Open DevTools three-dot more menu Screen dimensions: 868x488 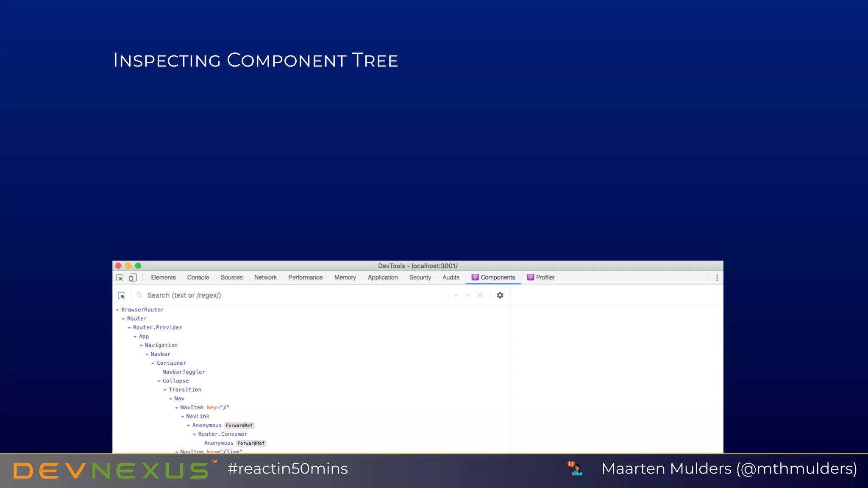(717, 277)
